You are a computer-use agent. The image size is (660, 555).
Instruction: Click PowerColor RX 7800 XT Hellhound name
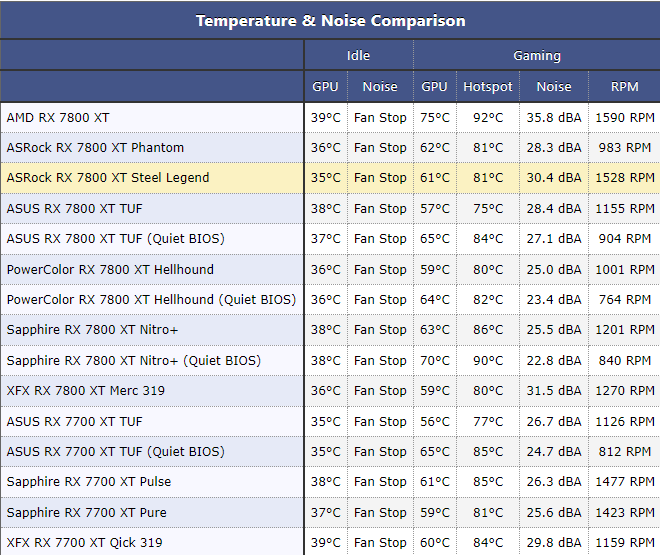coord(110,269)
